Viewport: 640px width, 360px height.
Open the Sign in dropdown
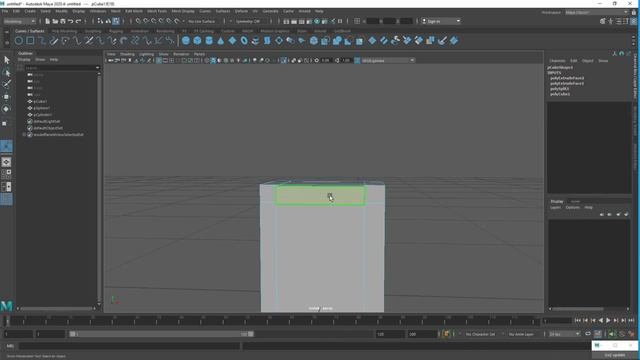click(x=441, y=21)
